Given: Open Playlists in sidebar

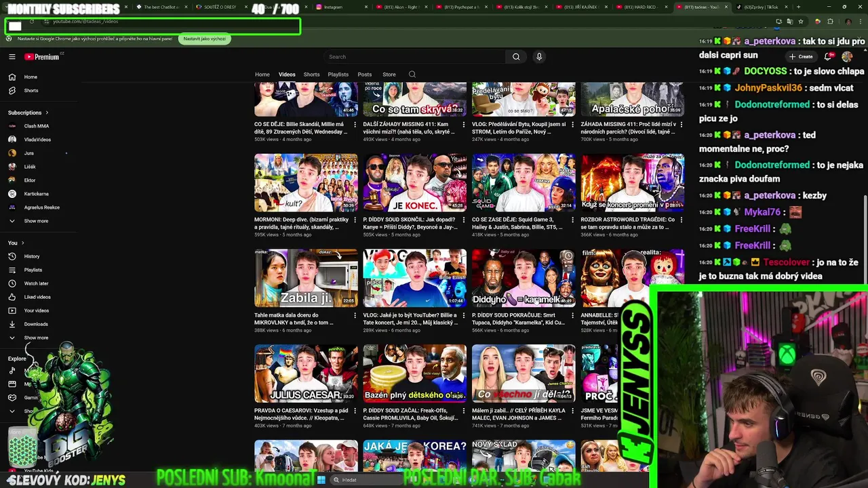Looking at the screenshot, I should (x=33, y=270).
